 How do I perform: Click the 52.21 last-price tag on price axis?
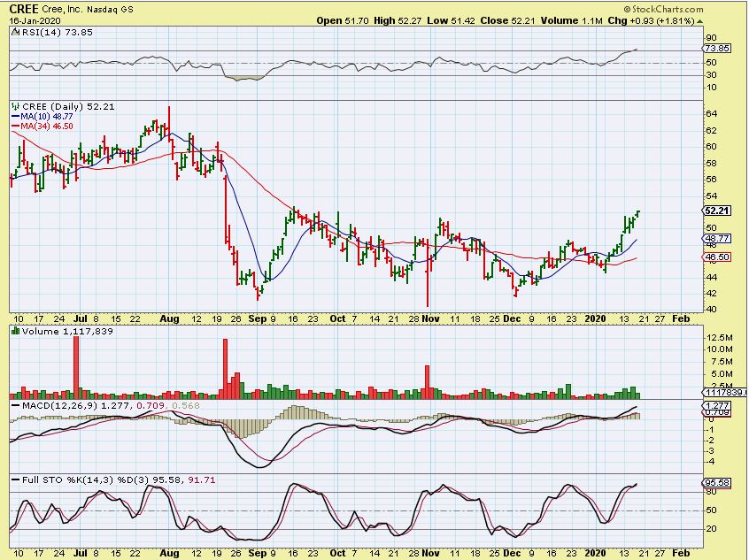tap(717, 211)
